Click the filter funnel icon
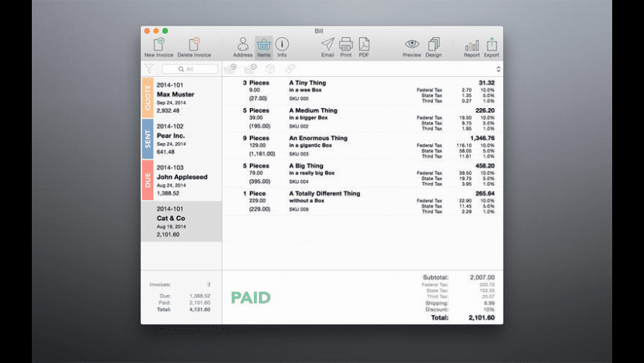The width and height of the screenshot is (644, 363). 149,69
